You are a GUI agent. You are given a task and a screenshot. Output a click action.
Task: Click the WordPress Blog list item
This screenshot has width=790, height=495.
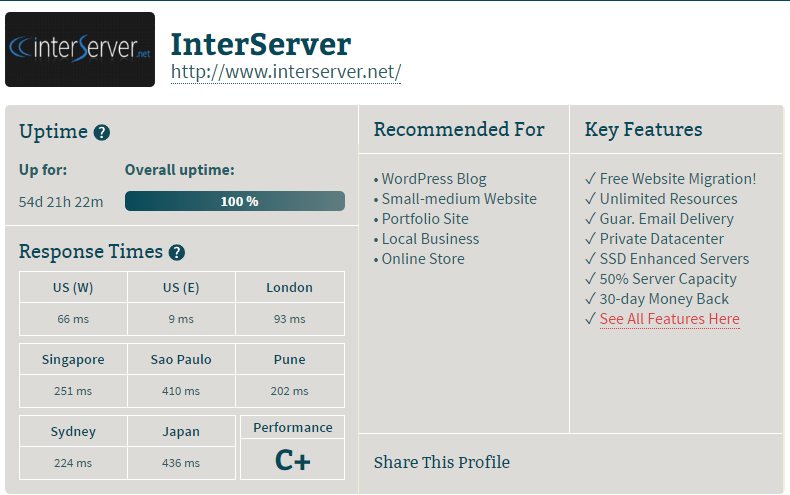[x=434, y=179]
